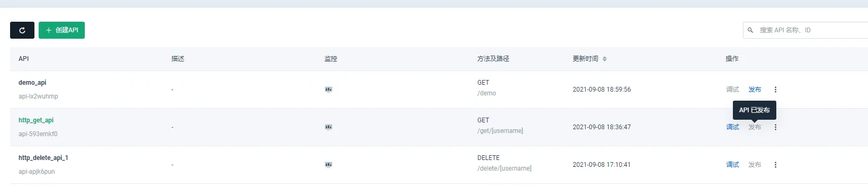
Task: Click 发布 for demo_api
Action: (x=755, y=90)
